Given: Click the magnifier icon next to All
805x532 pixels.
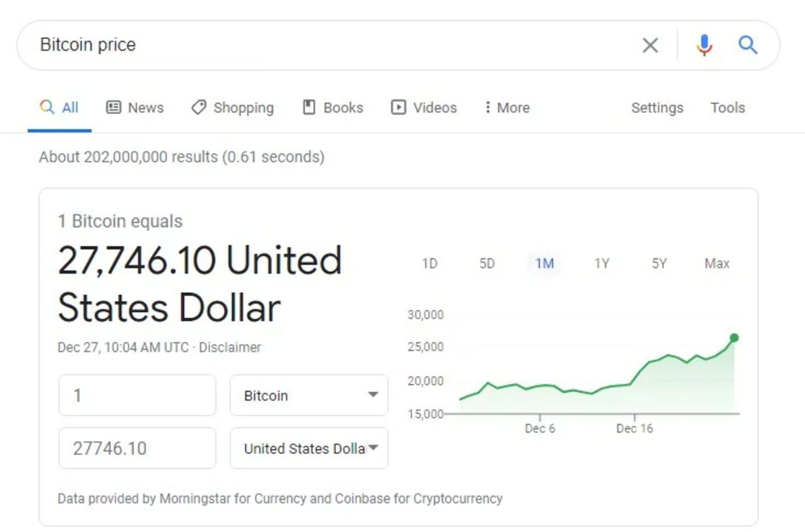Looking at the screenshot, I should pyautogui.click(x=47, y=108).
